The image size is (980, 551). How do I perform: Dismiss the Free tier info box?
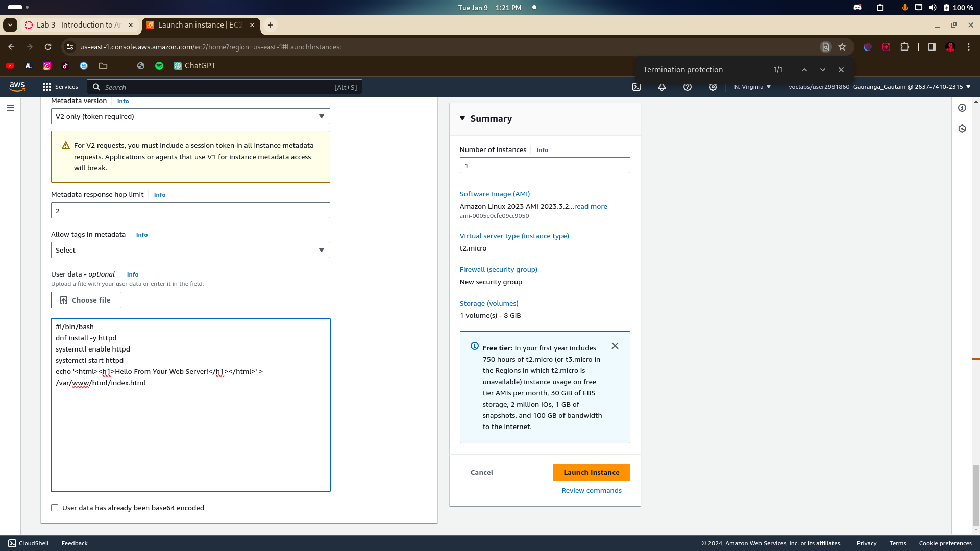[615, 346]
